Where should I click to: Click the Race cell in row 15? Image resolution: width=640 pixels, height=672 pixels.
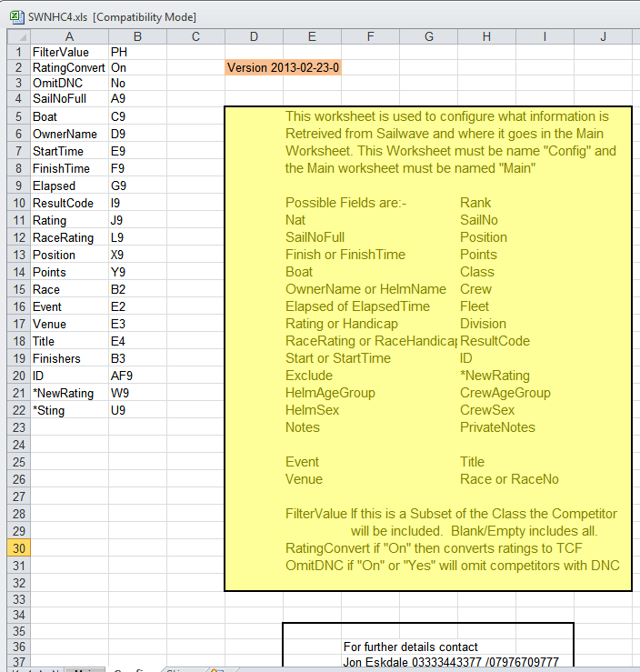[69, 289]
